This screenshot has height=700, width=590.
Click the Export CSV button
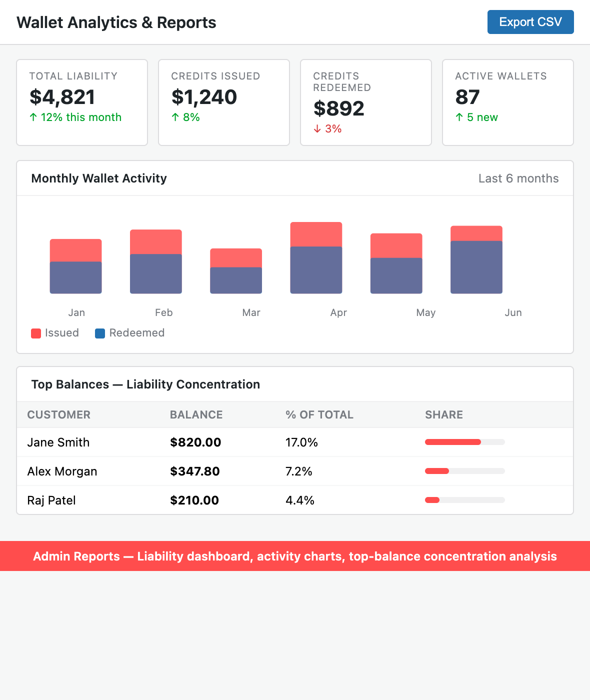(530, 22)
